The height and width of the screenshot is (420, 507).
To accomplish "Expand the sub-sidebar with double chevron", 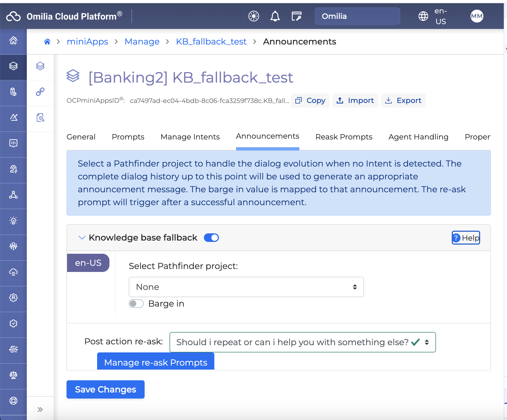I will (40, 410).
